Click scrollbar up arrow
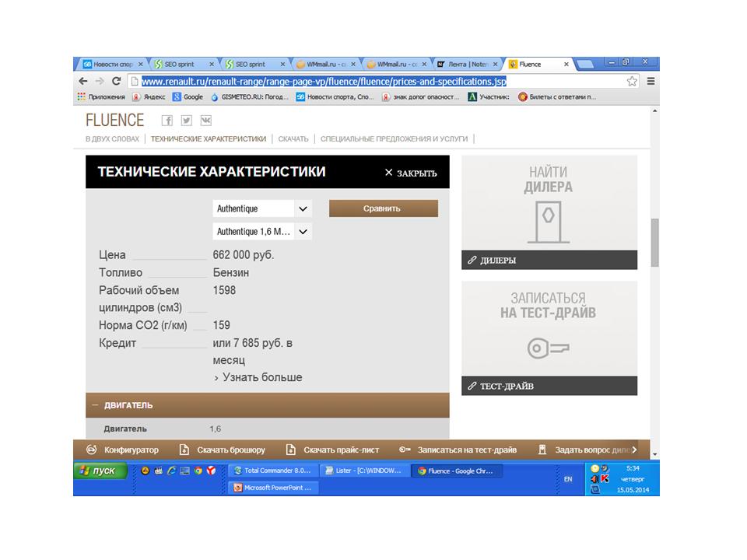This screenshot has width=747, height=560. pos(654,111)
